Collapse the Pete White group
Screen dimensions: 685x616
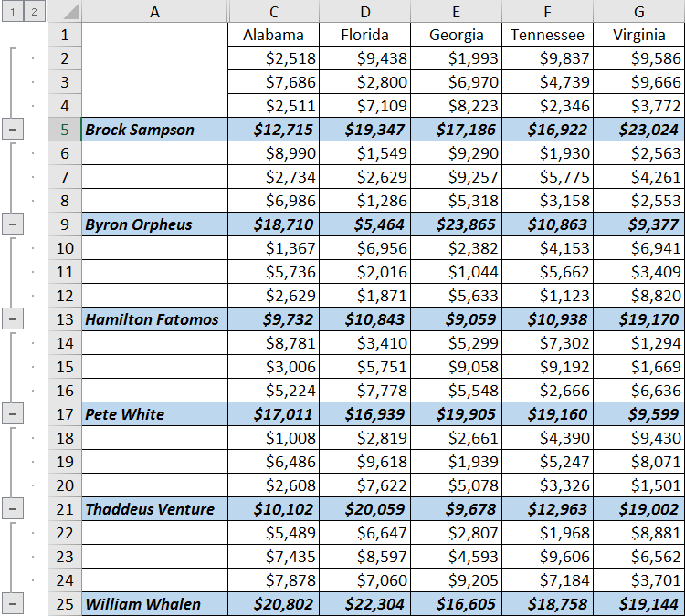pos(12,414)
